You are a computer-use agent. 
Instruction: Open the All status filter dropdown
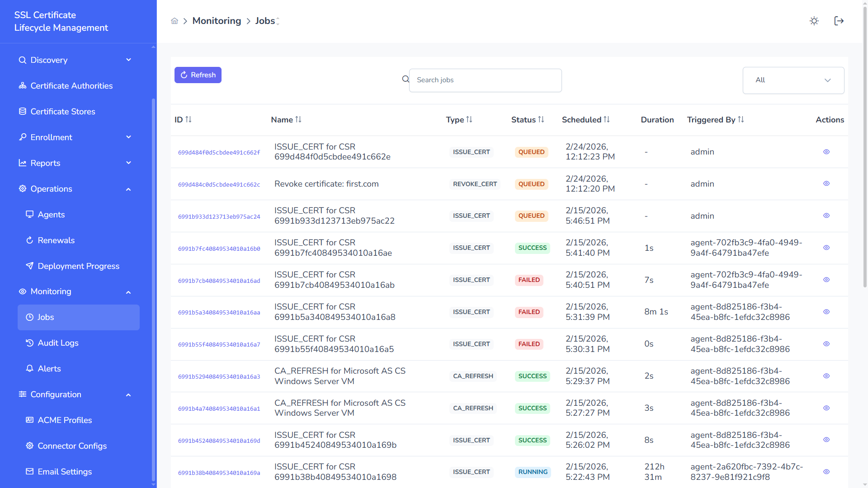(793, 80)
